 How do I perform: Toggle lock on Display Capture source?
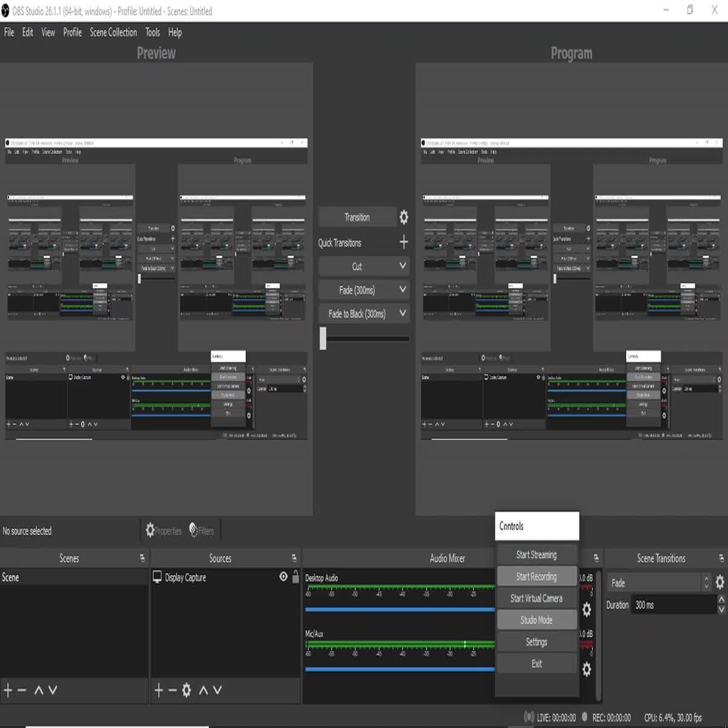coord(295,577)
